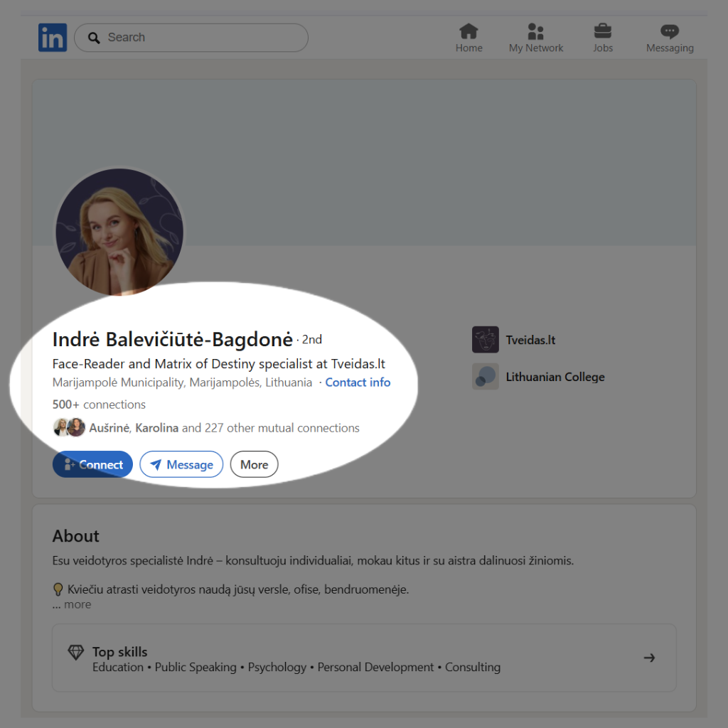Click the Tveidas.lt company logo
Screen dimensions: 728x728
point(486,340)
